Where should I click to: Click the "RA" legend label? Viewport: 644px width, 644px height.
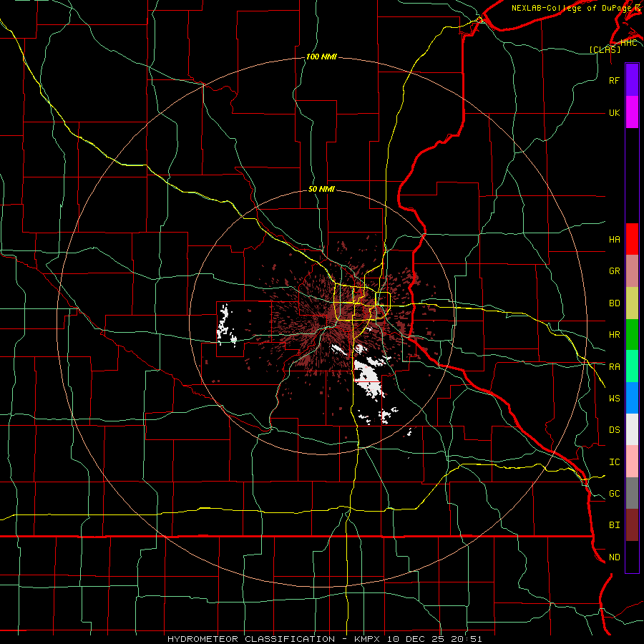(615, 366)
